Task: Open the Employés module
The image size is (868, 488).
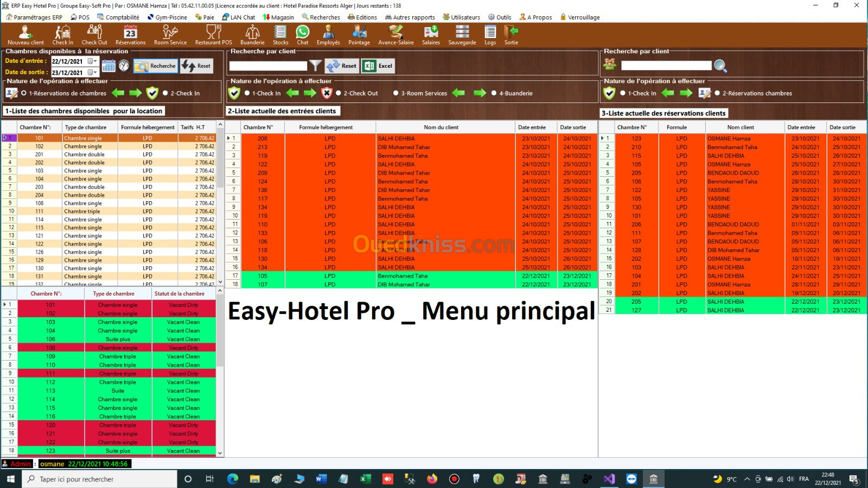Action: coord(328,35)
